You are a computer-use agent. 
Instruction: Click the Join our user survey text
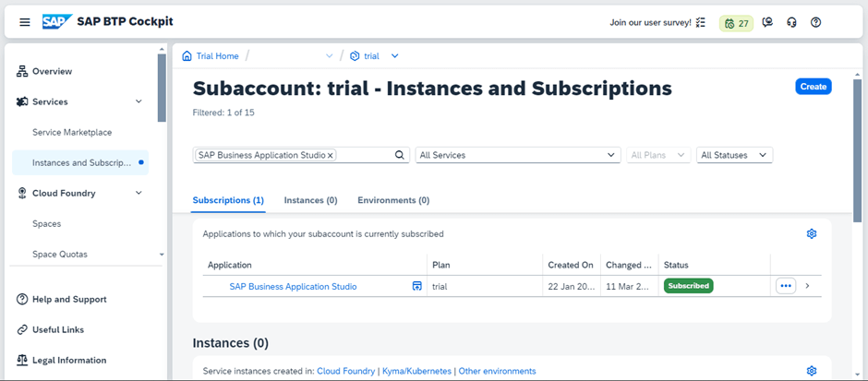click(x=650, y=23)
